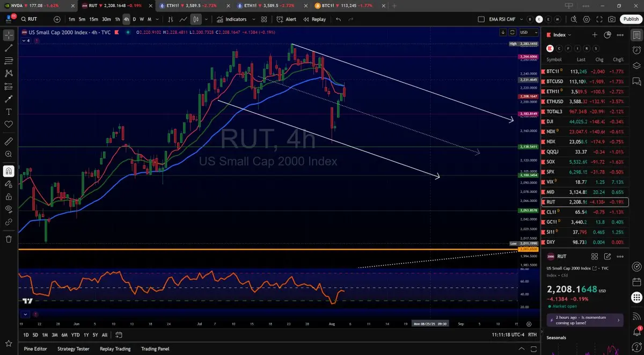The image size is (644, 355).
Task: Undo the last chart action
Action: coord(338,19)
